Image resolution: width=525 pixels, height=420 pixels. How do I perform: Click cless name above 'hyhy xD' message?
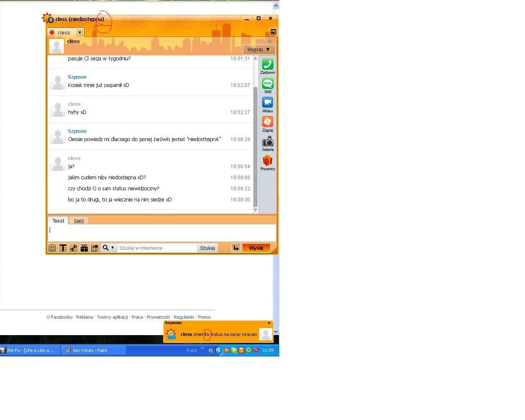(x=74, y=104)
